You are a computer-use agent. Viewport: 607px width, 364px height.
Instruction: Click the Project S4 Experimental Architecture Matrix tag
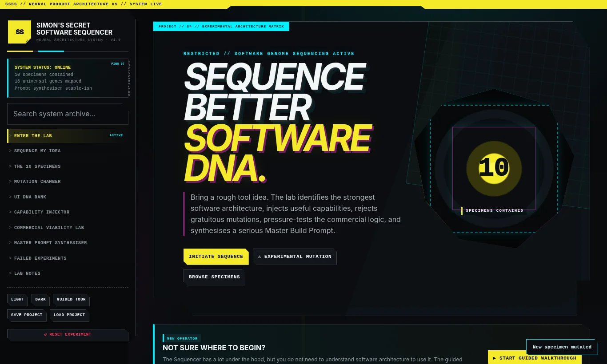[x=221, y=27]
